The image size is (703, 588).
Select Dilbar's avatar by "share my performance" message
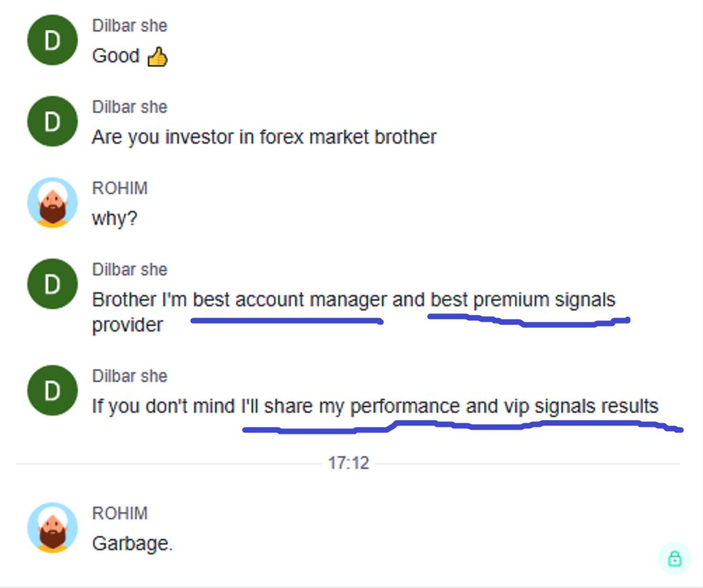coord(52,390)
